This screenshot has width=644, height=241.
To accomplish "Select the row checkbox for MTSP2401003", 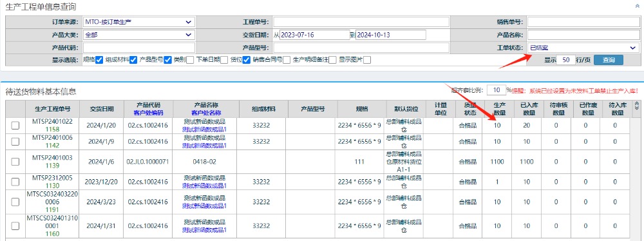I will [x=15, y=162].
